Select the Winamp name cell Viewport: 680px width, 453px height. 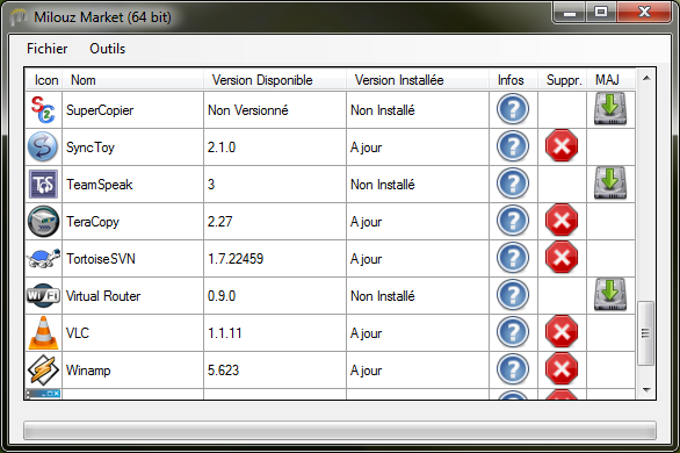pyautogui.click(x=133, y=371)
